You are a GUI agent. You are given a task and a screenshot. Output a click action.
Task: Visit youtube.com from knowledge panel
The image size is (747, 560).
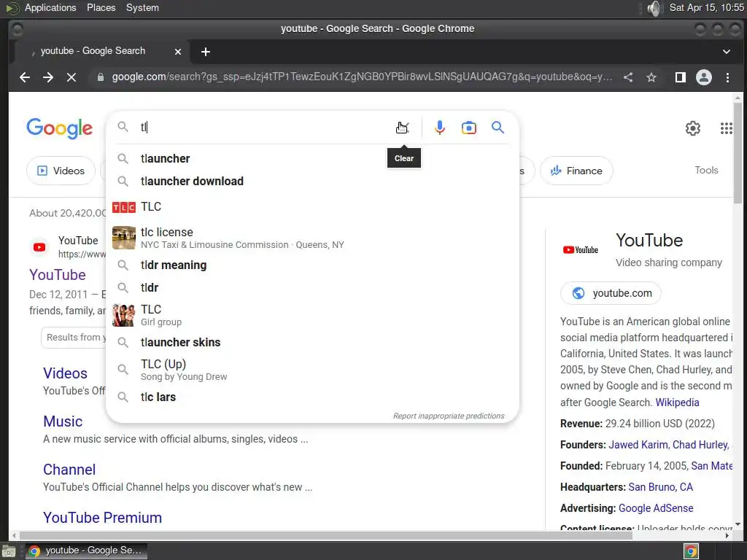pos(611,293)
